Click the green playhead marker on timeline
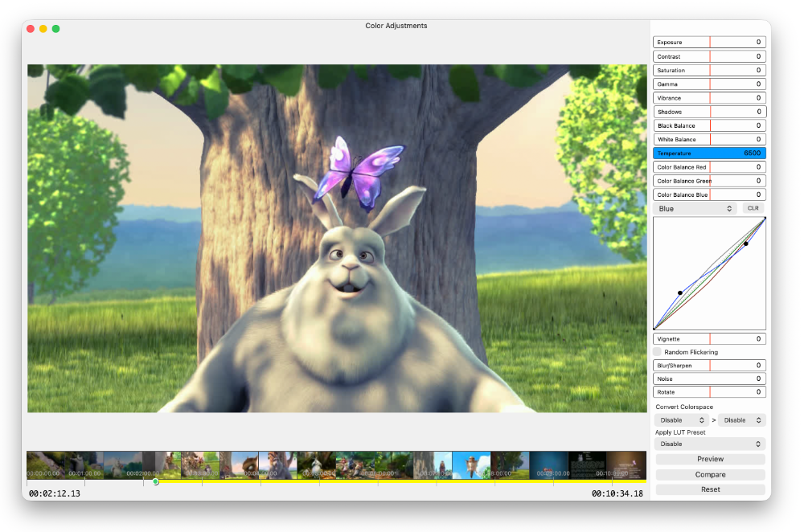This screenshot has width=804, height=532. pos(155,481)
